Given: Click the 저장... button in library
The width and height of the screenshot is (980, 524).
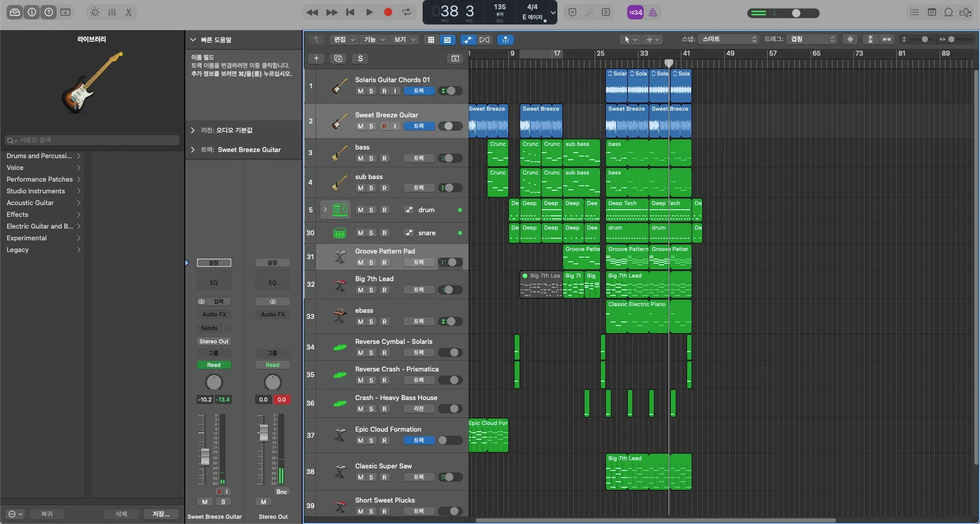Looking at the screenshot, I should pyautogui.click(x=161, y=514).
